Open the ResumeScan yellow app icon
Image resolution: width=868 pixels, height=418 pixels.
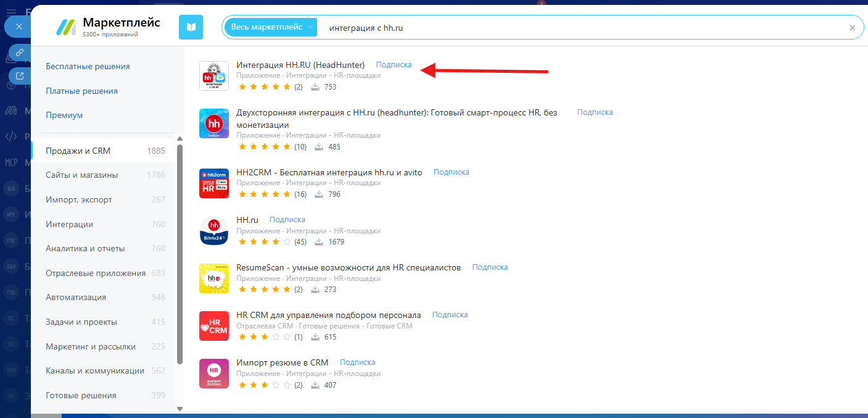(214, 278)
